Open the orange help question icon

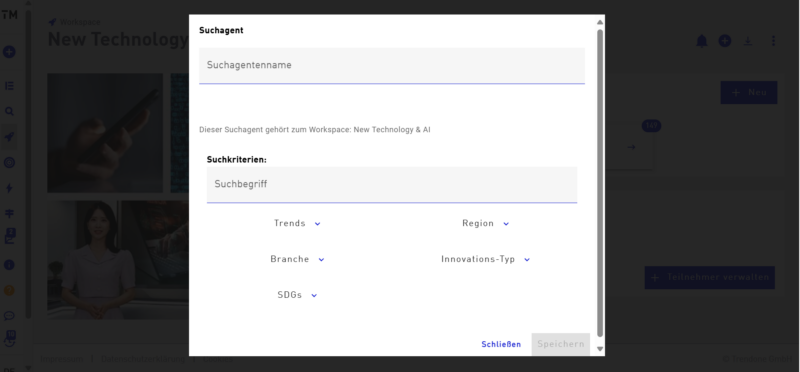click(x=9, y=290)
